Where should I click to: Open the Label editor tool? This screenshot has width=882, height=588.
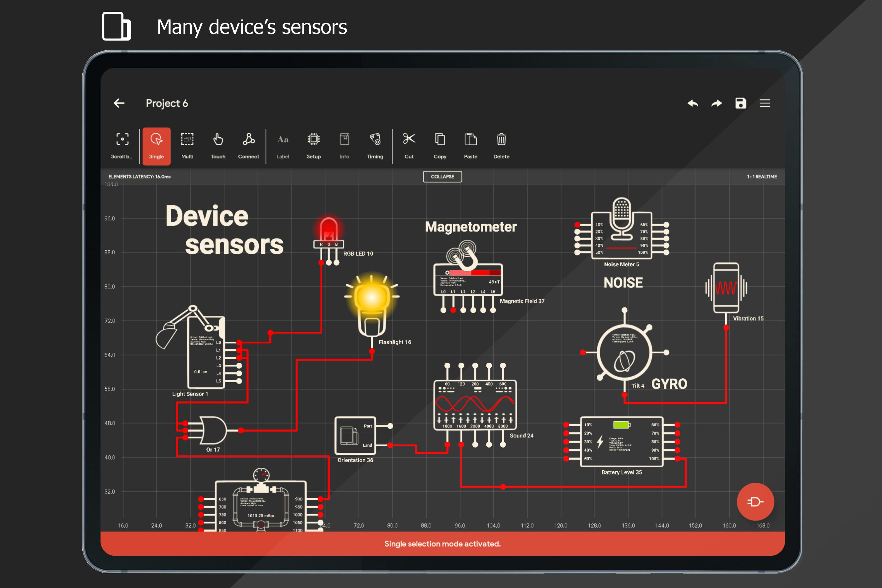(x=282, y=144)
